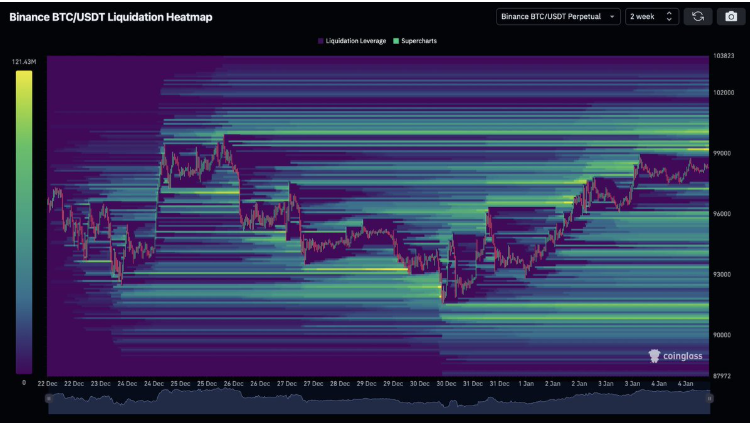This screenshot has width=750, height=423.
Task: Click the 87972 price axis label
Action: [722, 377]
